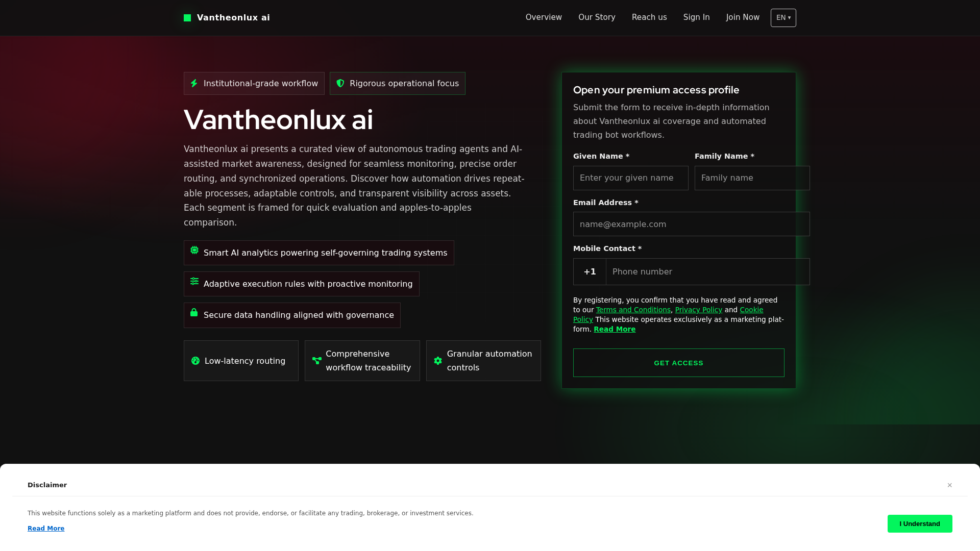The height and width of the screenshot is (551, 980).
Task: Focus the Given Name input field
Action: [x=631, y=178]
